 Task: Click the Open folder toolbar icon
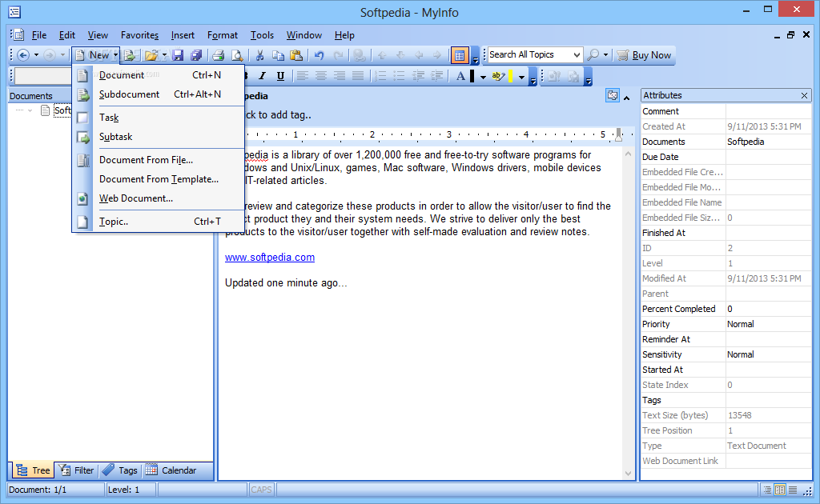click(151, 55)
